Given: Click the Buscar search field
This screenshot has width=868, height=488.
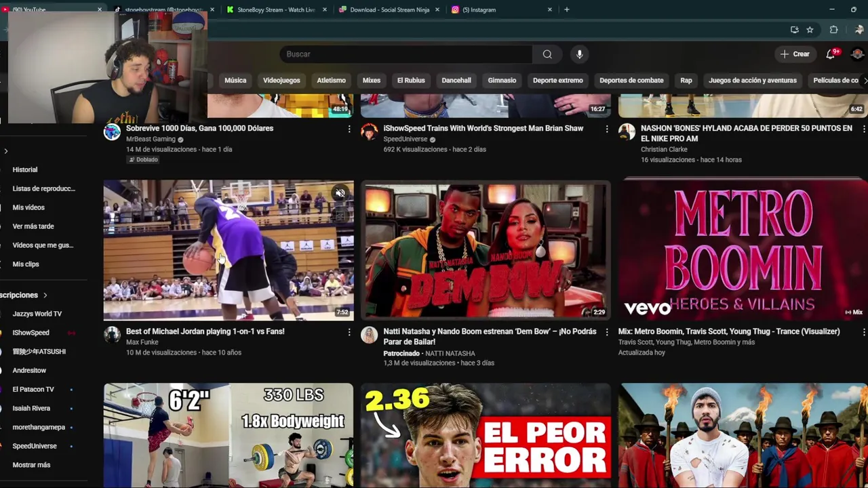Looking at the screenshot, I should coord(406,54).
